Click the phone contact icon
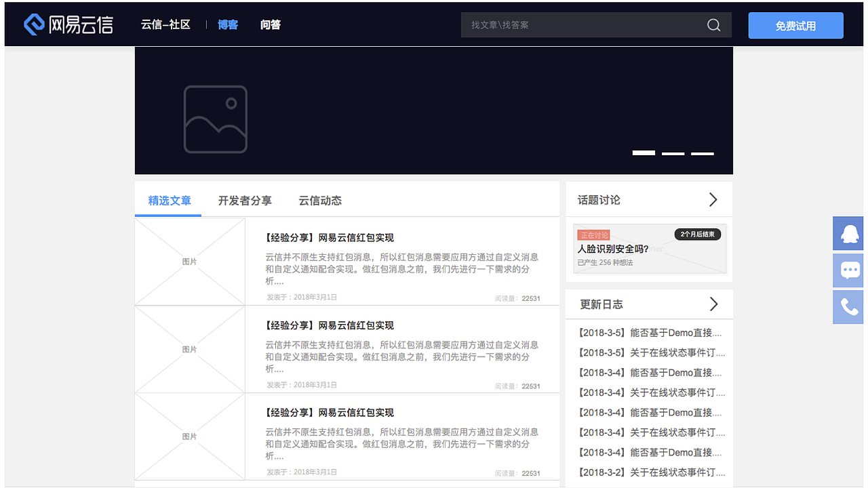Image resolution: width=868 pixels, height=488 pixels. (x=848, y=307)
